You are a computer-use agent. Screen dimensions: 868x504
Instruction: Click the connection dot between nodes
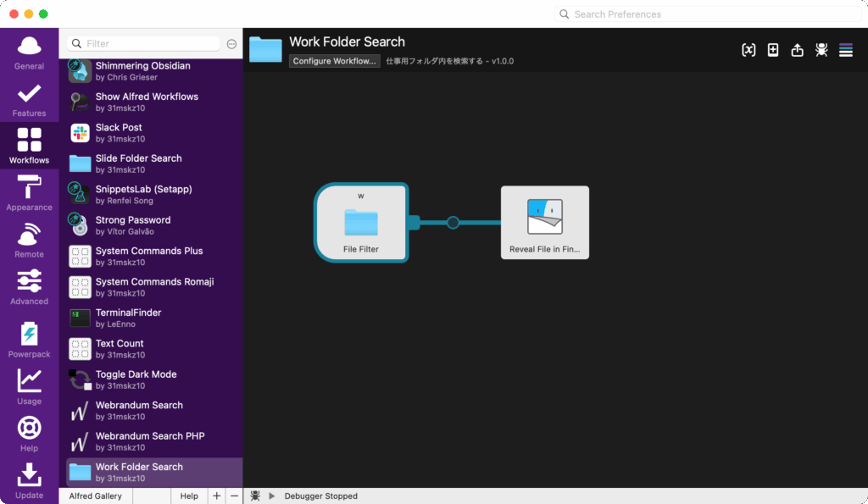tap(453, 223)
